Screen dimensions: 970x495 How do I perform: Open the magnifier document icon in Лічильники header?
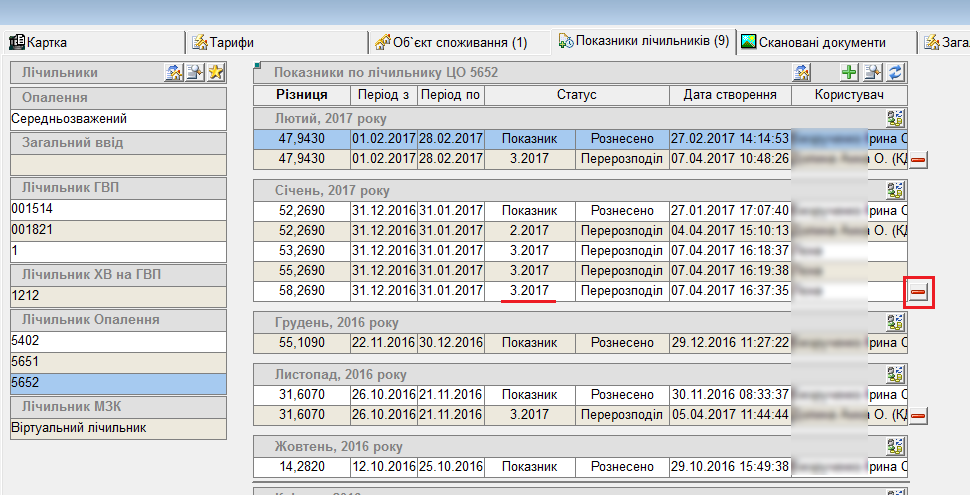pos(195,72)
